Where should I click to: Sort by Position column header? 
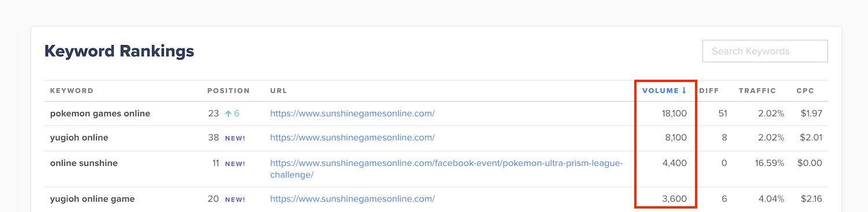point(229,91)
